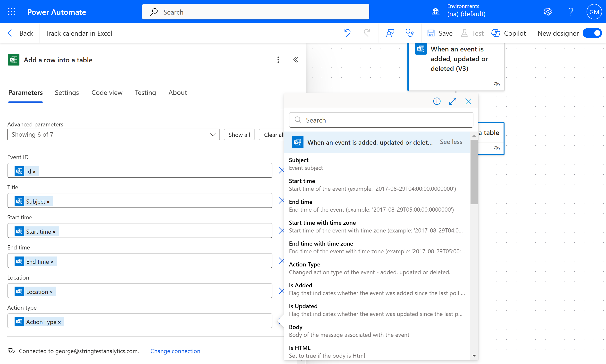The width and height of the screenshot is (606, 364).
Task: Toggle the New designer switch
Action: click(x=592, y=33)
